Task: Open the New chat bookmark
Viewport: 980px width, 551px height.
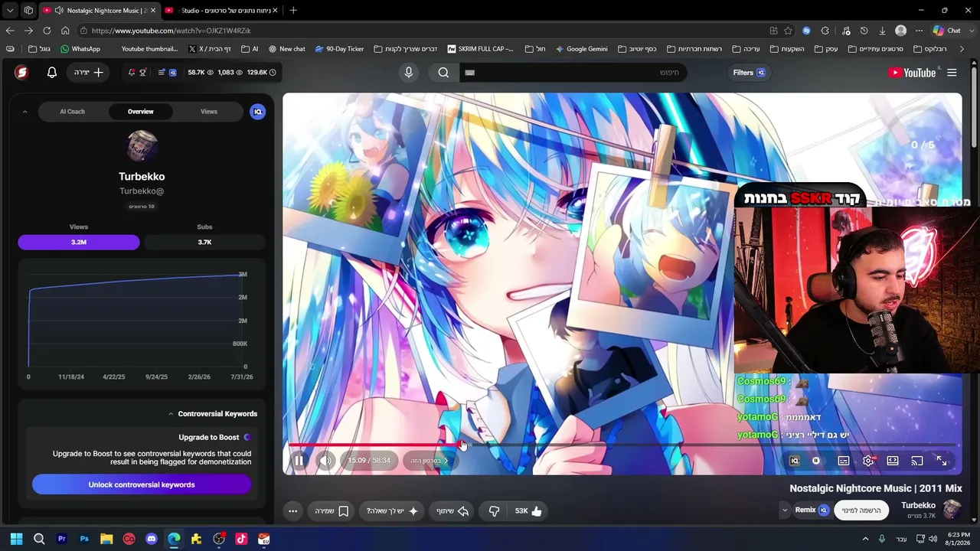Action: [x=286, y=49]
